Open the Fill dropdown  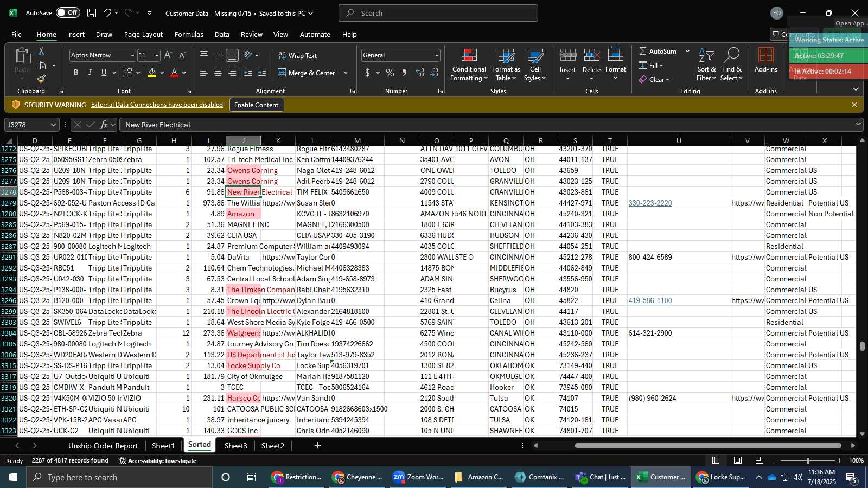(x=651, y=65)
